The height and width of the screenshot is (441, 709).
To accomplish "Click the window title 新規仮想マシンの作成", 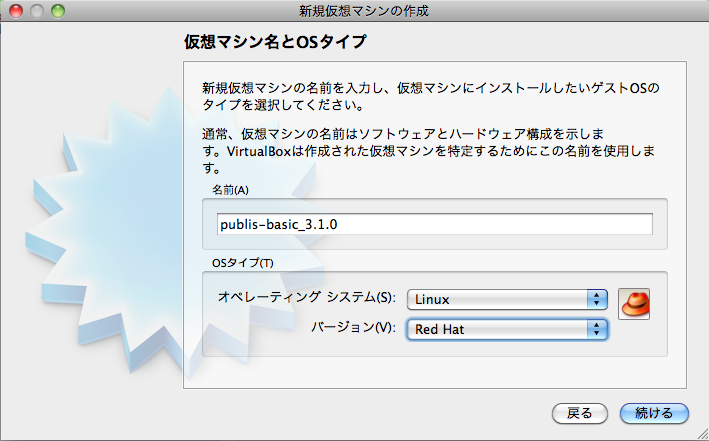I will tap(364, 11).
